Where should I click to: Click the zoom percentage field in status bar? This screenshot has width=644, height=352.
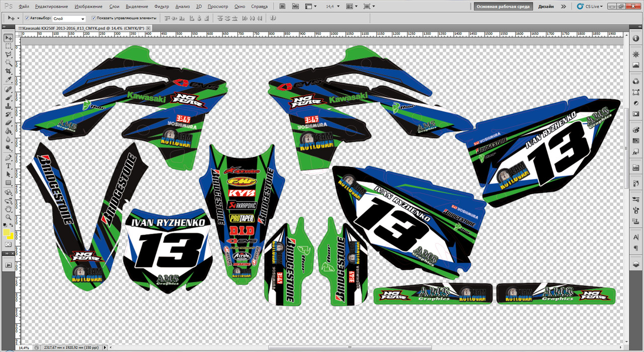click(25, 347)
